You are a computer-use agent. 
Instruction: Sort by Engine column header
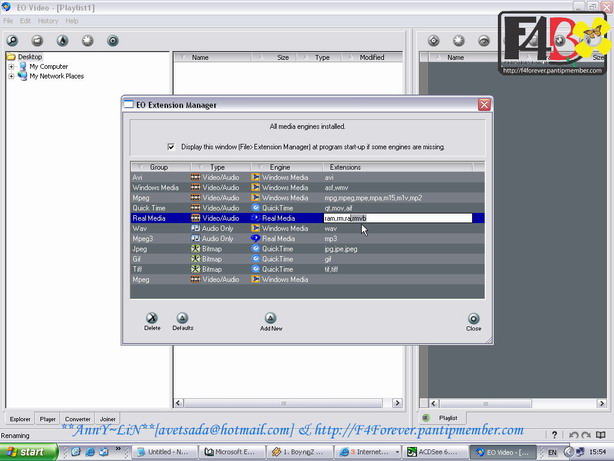(x=287, y=167)
